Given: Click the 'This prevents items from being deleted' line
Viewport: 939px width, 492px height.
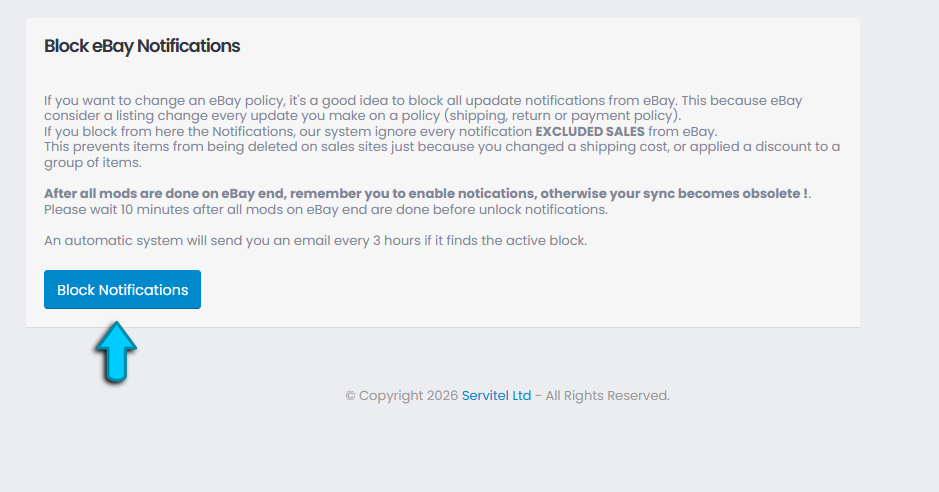Looking at the screenshot, I should click(442, 147).
